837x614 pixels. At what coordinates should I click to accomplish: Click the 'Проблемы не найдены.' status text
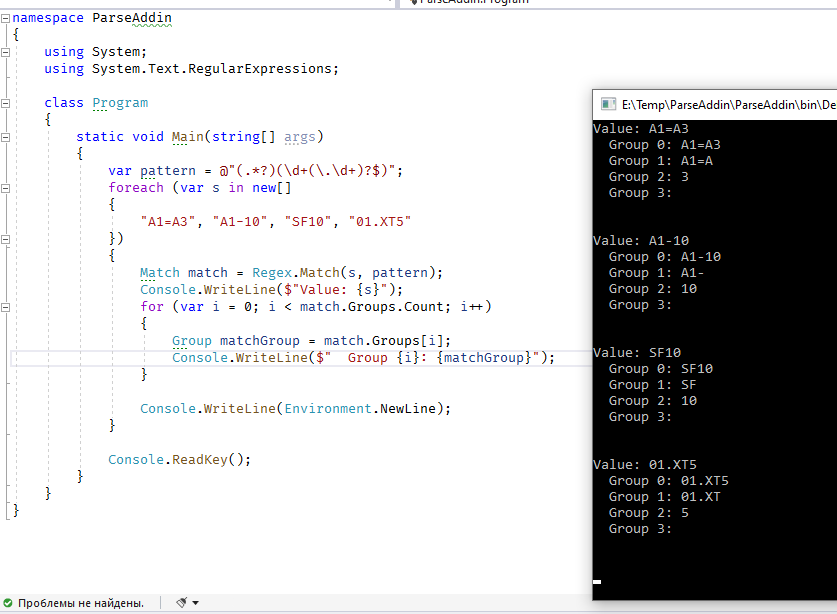[81, 603]
